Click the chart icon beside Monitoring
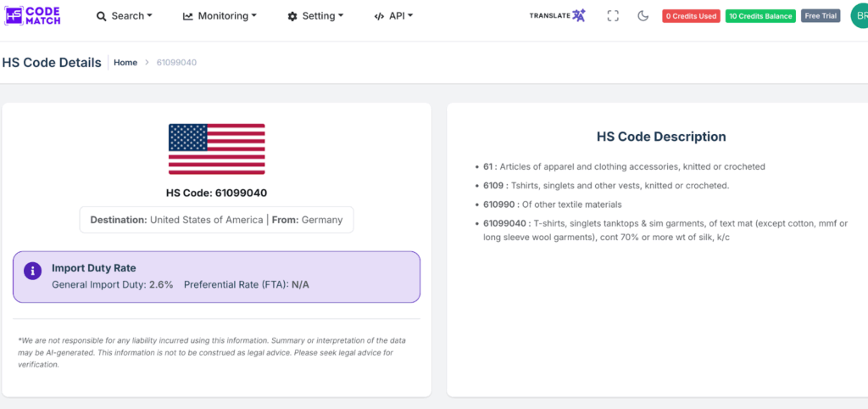The image size is (868, 409). coord(188,16)
